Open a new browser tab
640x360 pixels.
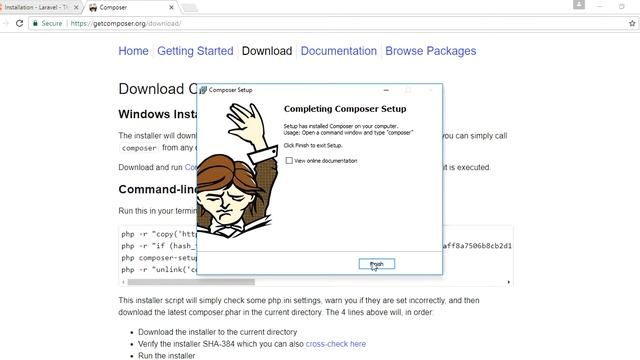[x=189, y=8]
